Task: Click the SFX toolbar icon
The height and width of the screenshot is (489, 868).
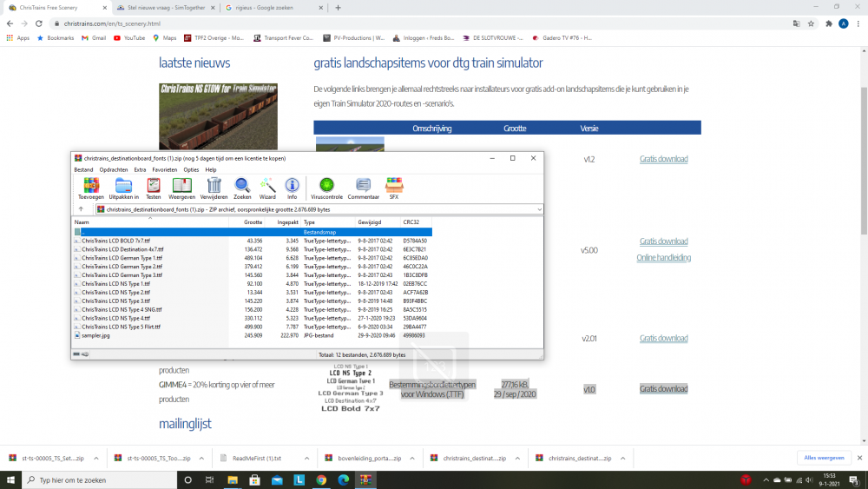Action: click(x=394, y=186)
